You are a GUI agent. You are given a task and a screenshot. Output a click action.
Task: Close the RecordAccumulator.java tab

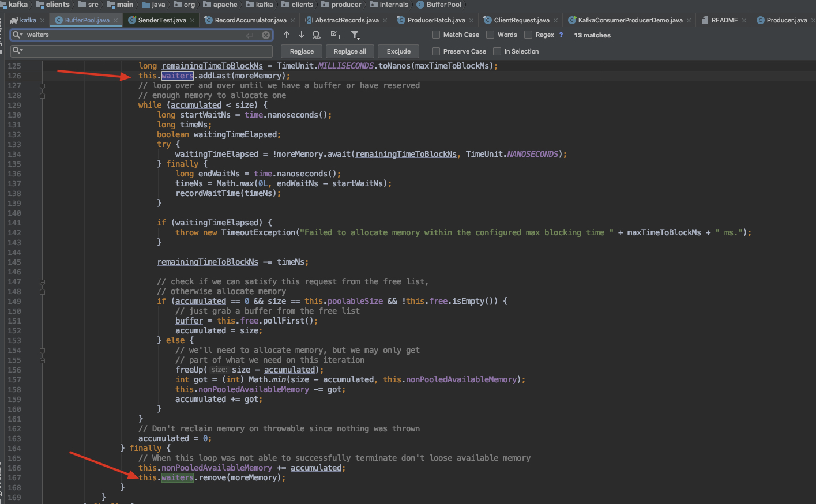click(292, 20)
